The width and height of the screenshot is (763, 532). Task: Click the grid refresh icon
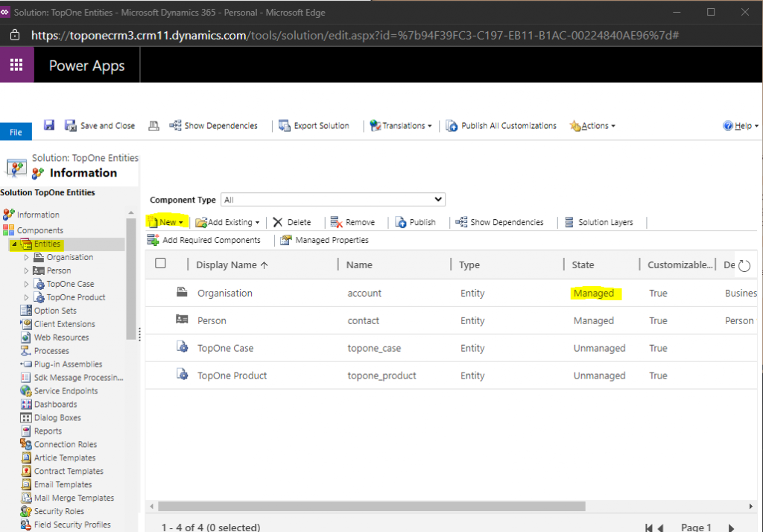[743, 265]
